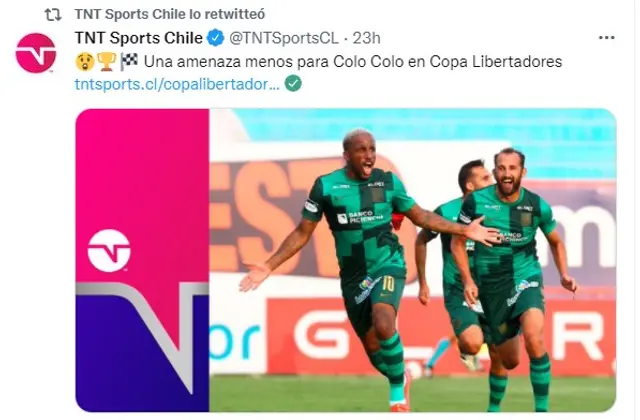Open the "TNT Sports Chile lo retwitteó" label

pos(170,14)
